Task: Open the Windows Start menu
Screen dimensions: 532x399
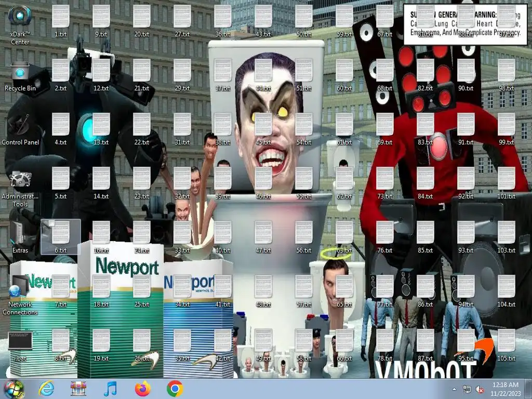Action: (x=14, y=389)
